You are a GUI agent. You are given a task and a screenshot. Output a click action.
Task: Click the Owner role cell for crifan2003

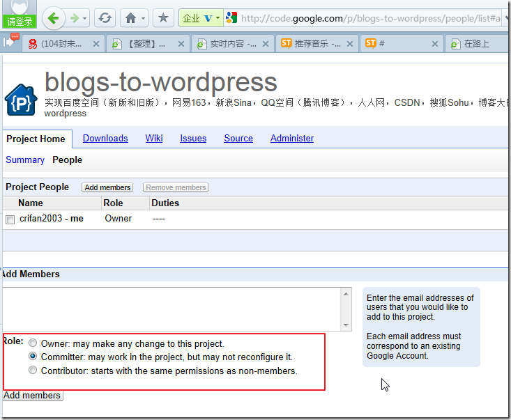click(119, 219)
